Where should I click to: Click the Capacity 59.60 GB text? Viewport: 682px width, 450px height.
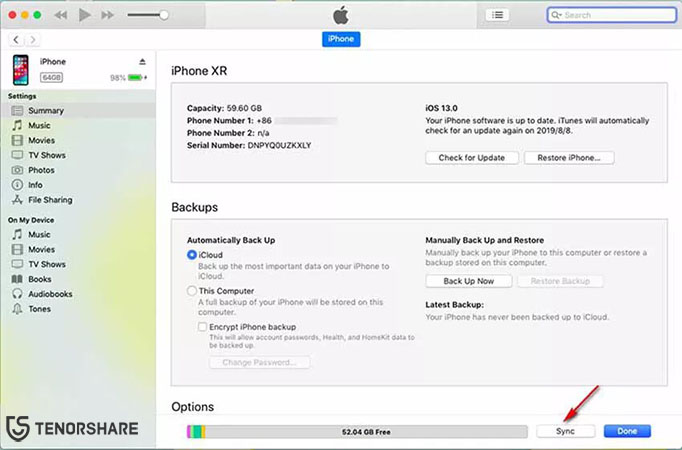[x=224, y=108]
